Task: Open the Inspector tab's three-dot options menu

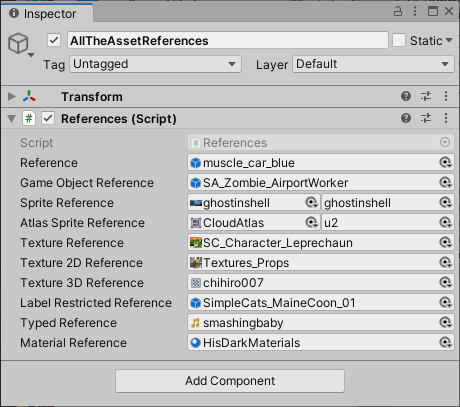Action: (415, 11)
